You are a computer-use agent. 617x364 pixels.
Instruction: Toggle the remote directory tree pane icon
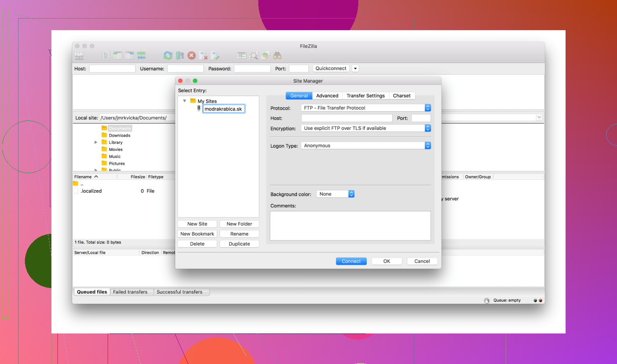(129, 55)
